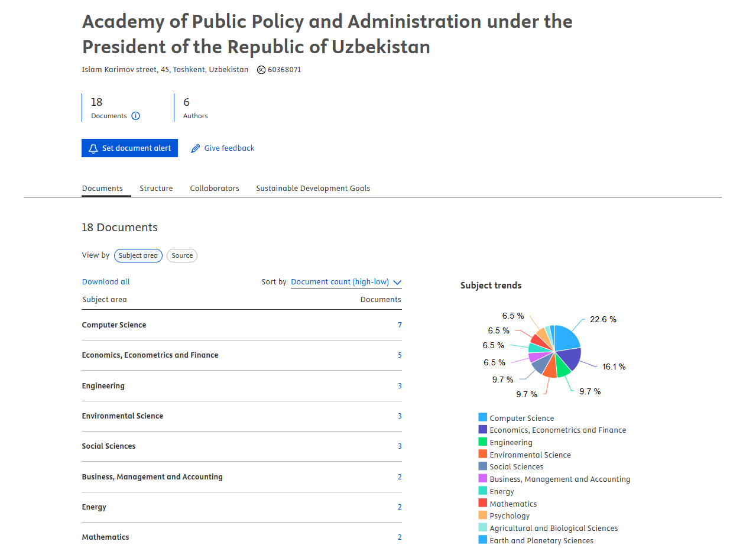
Task: Switch to the Documents tab
Action: (x=102, y=189)
